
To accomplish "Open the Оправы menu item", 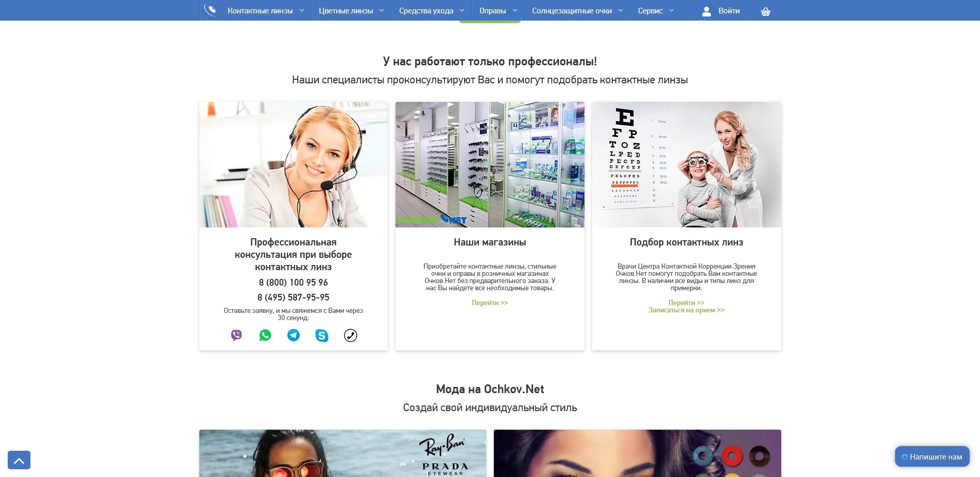I will pos(498,11).
